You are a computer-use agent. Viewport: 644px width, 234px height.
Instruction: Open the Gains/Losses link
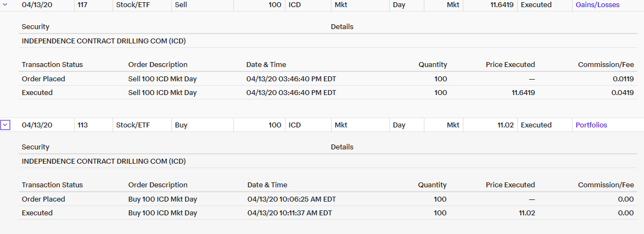click(597, 5)
